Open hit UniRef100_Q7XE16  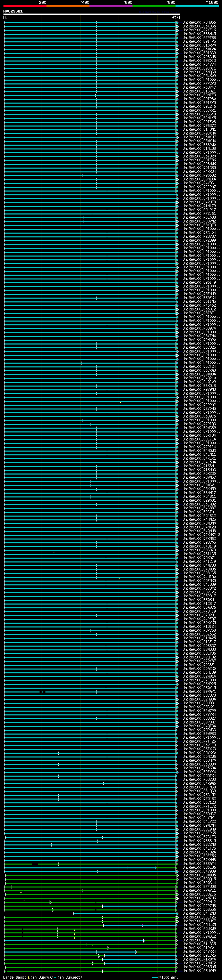click(199, 30)
